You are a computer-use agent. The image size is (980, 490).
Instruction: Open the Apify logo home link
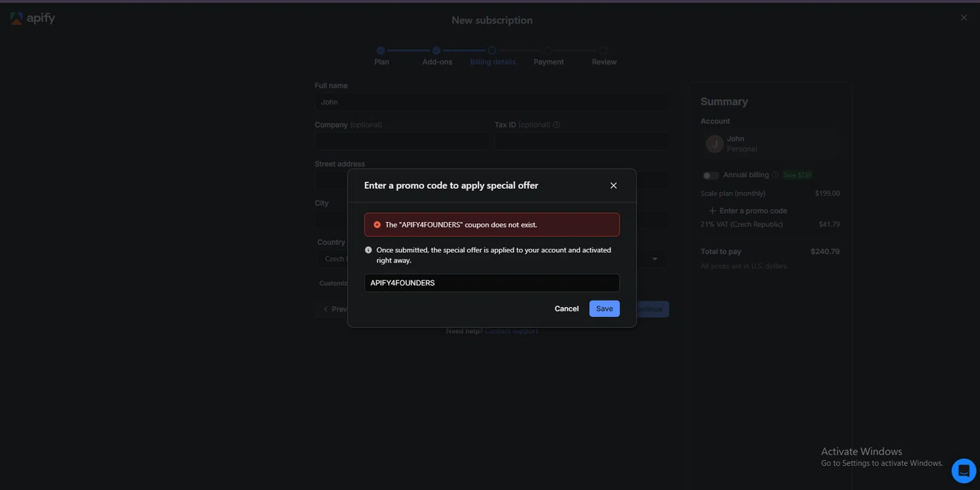pos(33,18)
